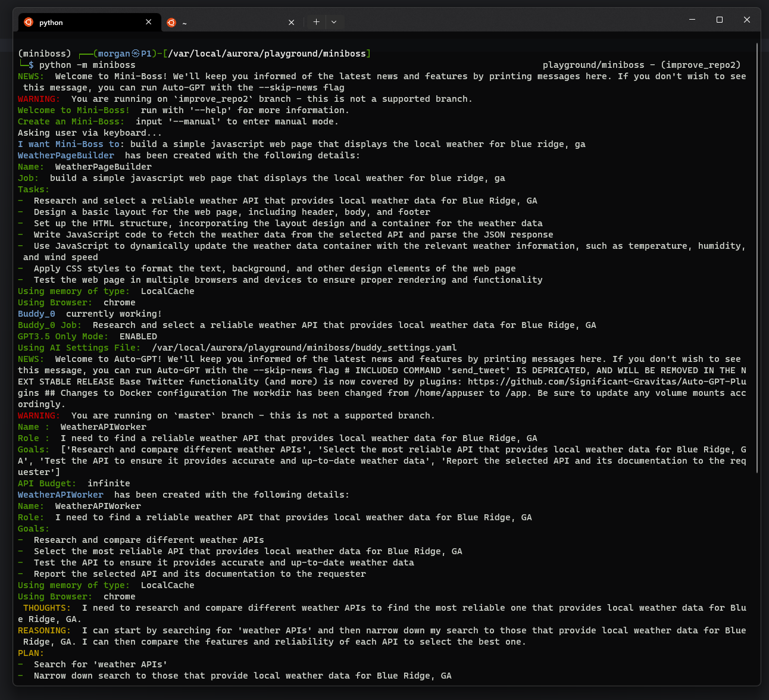Click the WARNING label about 'master' branch

39,415
